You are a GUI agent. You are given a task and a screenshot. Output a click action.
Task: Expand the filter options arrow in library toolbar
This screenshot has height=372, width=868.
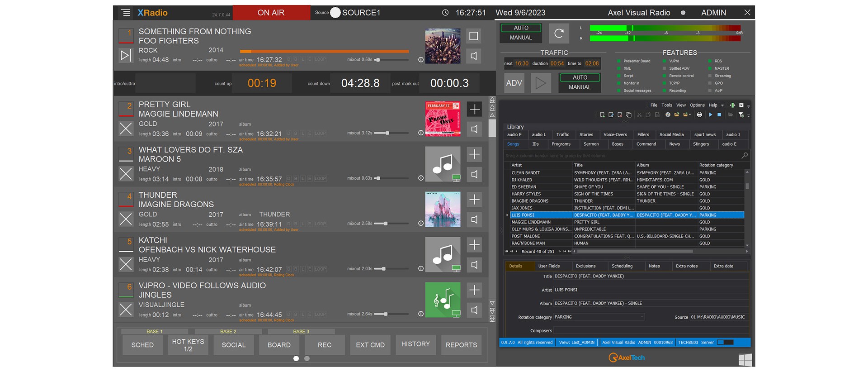click(748, 116)
